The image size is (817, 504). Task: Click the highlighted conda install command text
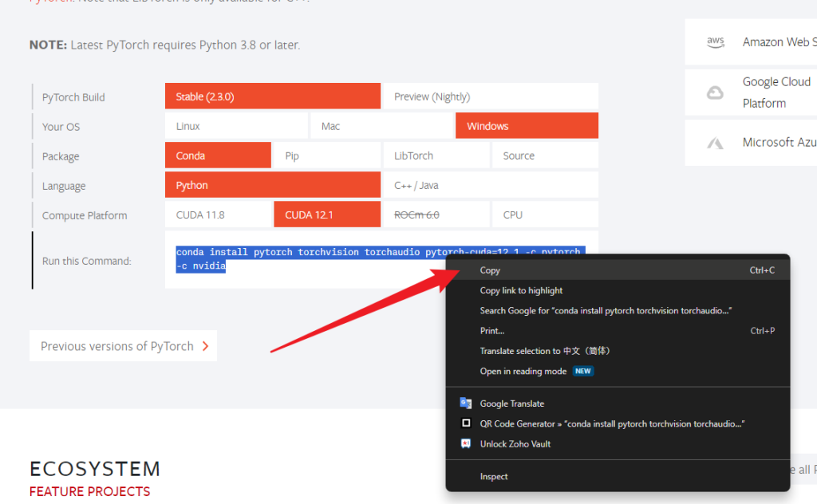pyautogui.click(x=319, y=253)
